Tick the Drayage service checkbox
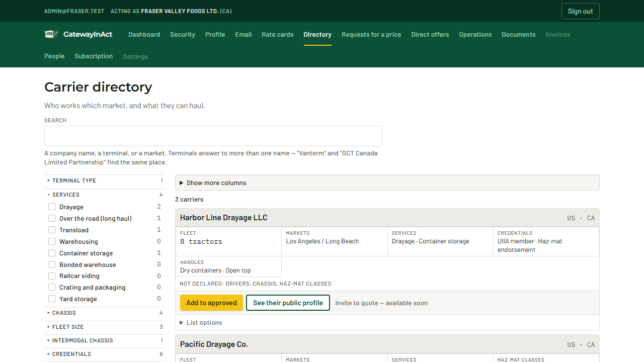644x362 pixels. coord(52,207)
